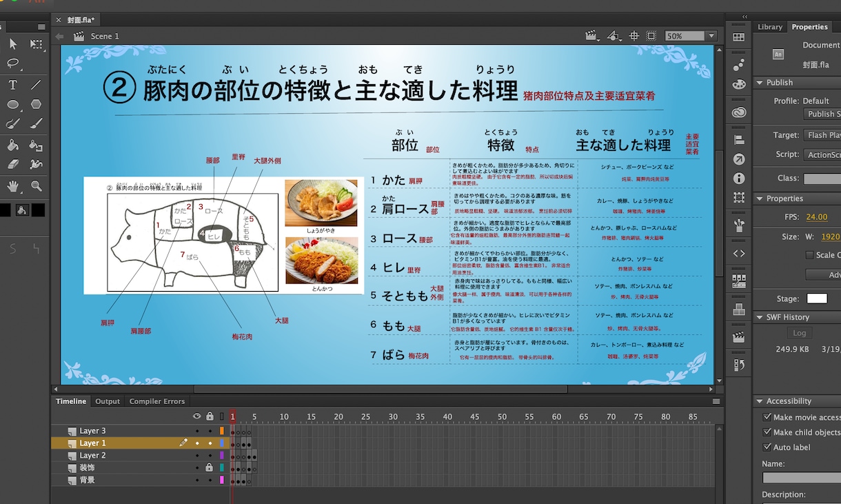841x504 pixels.
Task: Open the Transform panel icon
Action: click(x=739, y=197)
